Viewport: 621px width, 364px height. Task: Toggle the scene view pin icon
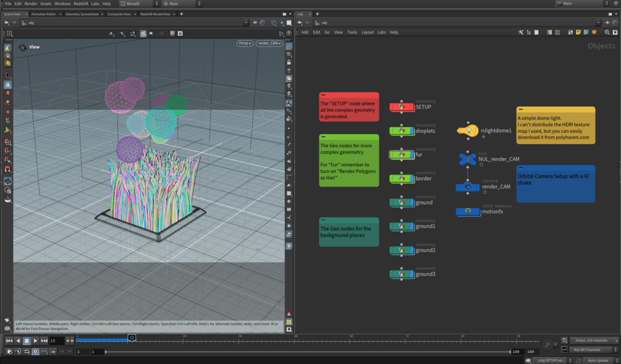click(255, 23)
